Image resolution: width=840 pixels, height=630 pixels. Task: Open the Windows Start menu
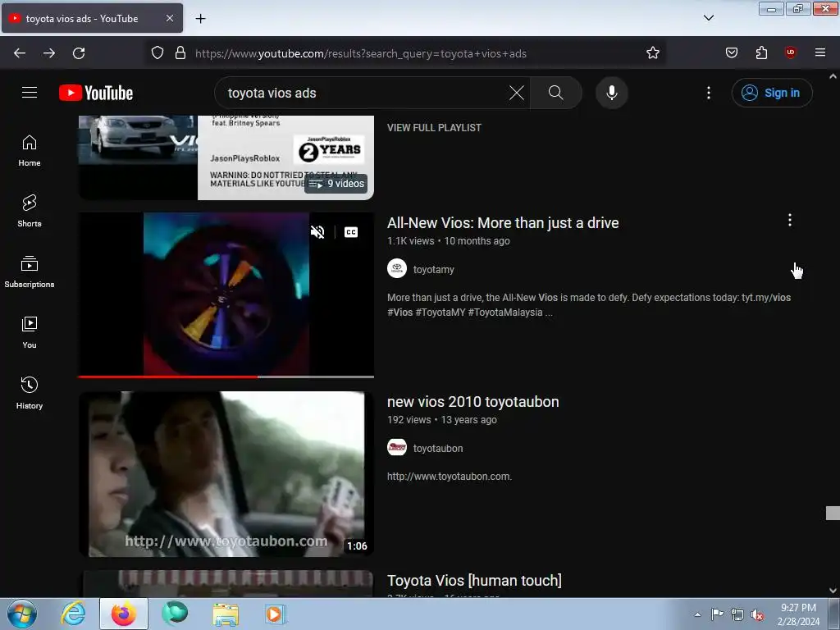click(22, 614)
